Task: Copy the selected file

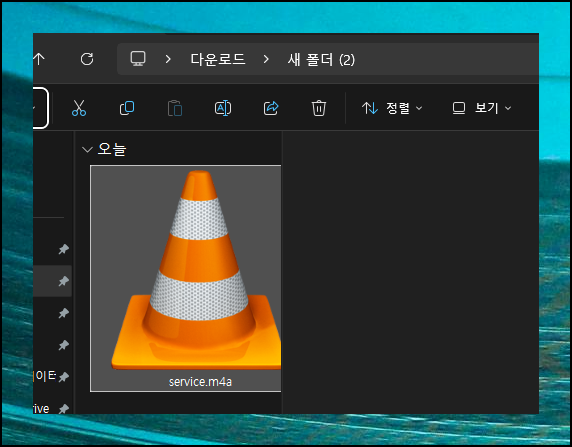Action: point(127,108)
